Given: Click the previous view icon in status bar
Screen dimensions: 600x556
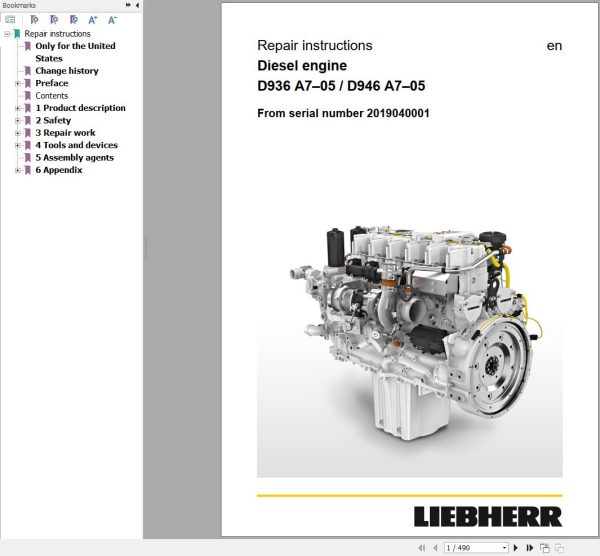Looking at the screenshot, I should pos(545,548).
